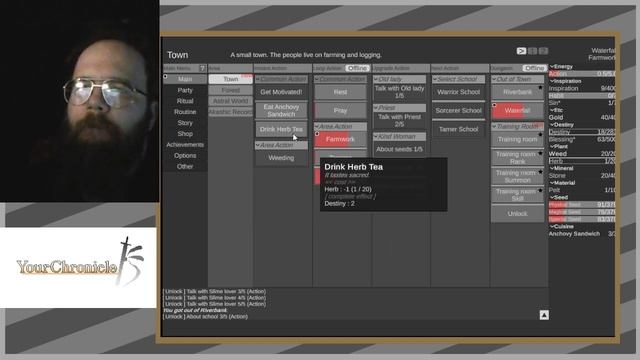The height and width of the screenshot is (360, 640).
Task: Switch to the Astral World area
Action: point(231,101)
